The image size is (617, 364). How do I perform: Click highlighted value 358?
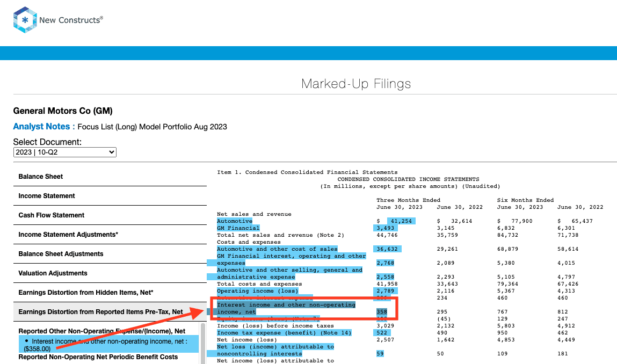(x=382, y=312)
